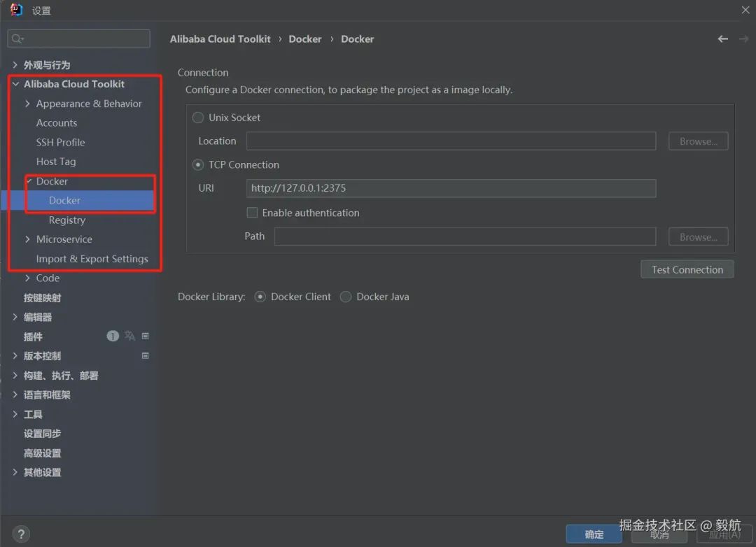
Task: Click the forward navigation arrow
Action: (743, 39)
